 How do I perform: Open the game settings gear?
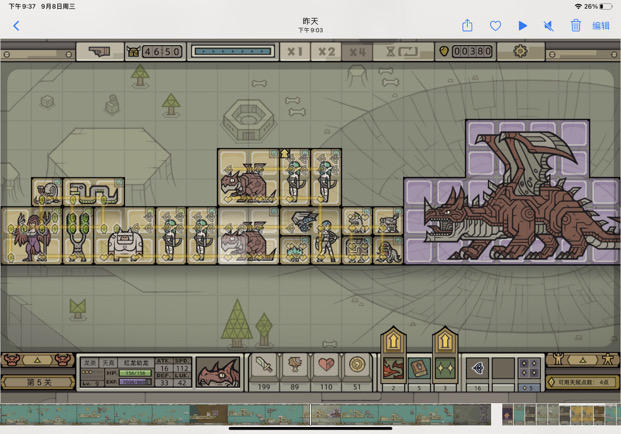pyautogui.click(x=520, y=51)
